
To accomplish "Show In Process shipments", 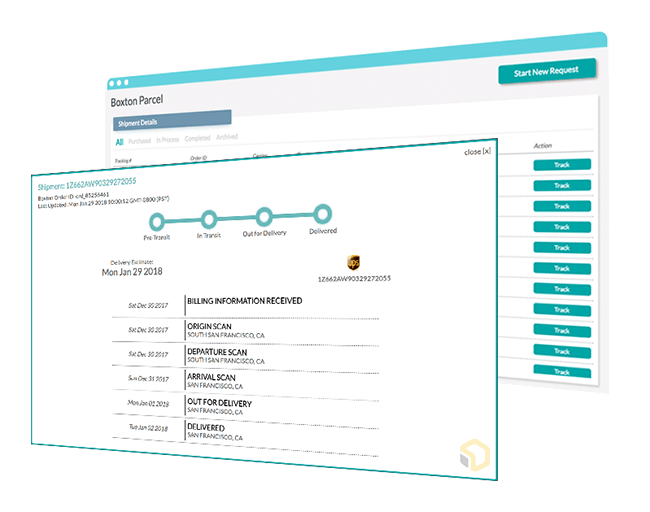I will (x=168, y=140).
